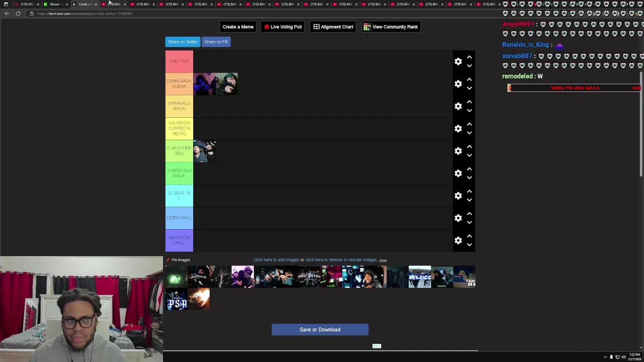Image resolution: width=644 pixels, height=362 pixels.
Task: Reload the tiermaker page
Action: point(18,14)
